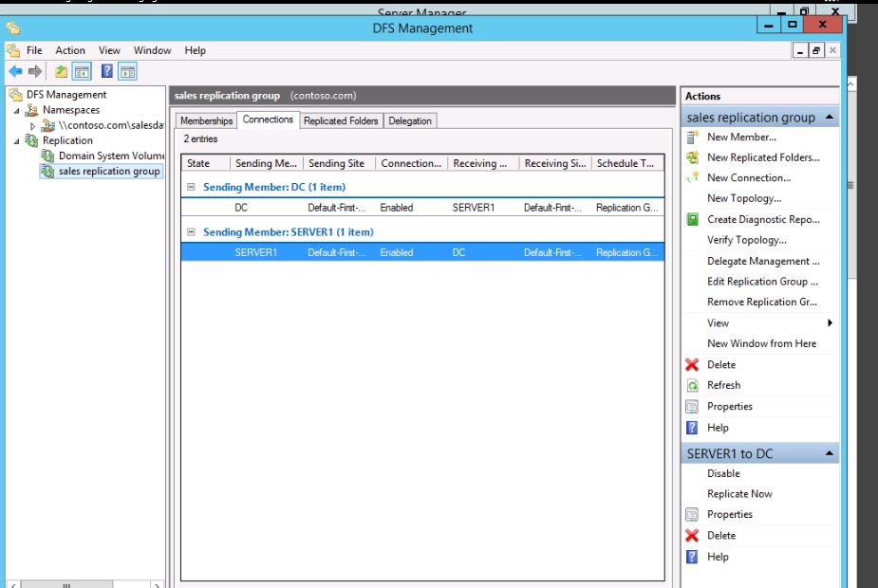Click the red Delete icon under SERVER1 to DC
This screenshot has height=588, width=878.
click(693, 536)
